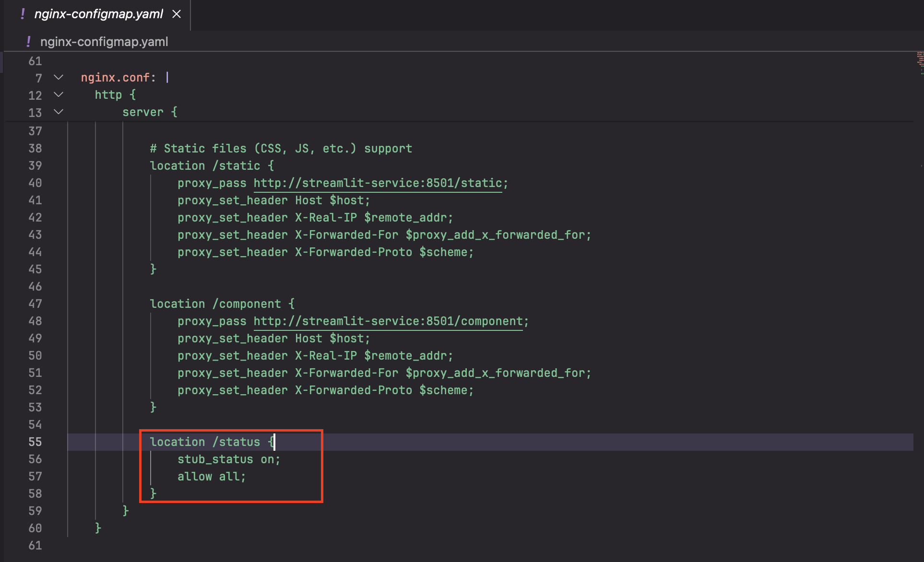Place cursor on 'allow all;' line
The width and height of the screenshot is (924, 562).
click(x=211, y=477)
